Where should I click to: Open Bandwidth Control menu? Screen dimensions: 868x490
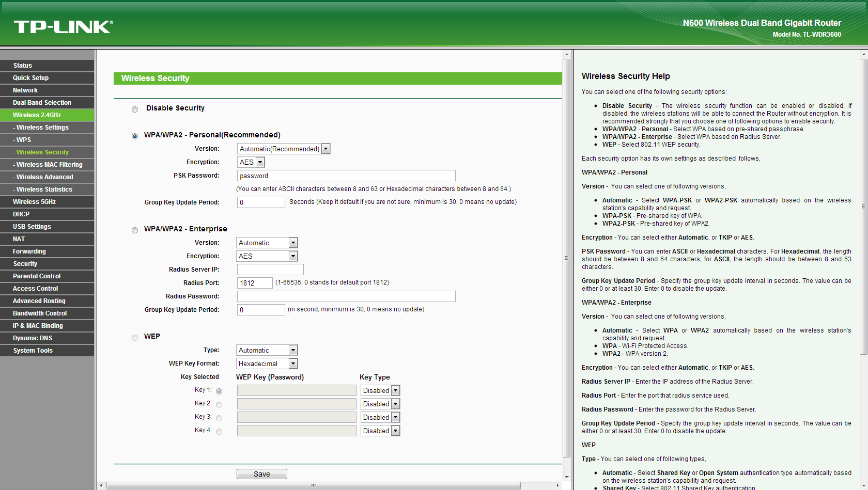coord(47,313)
